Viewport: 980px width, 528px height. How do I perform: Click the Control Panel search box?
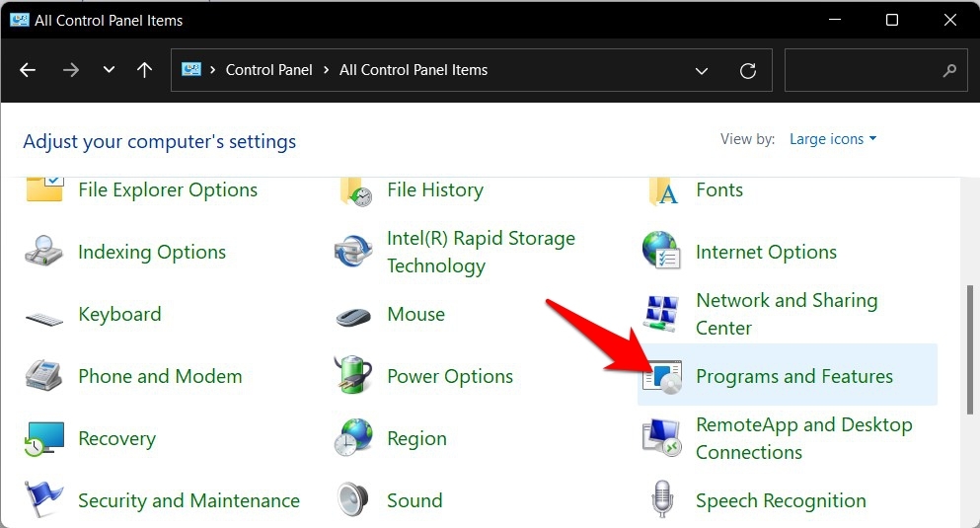(864, 71)
